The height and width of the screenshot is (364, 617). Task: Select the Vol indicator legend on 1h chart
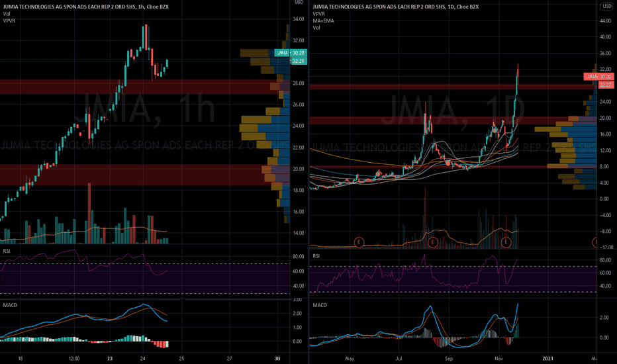click(7, 14)
